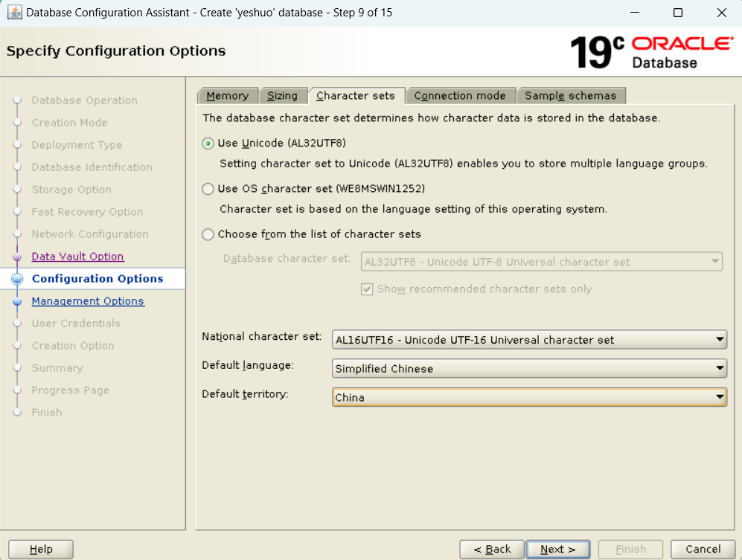Click the Progress Page step
Screen dimensions: 742x560
click(x=71, y=390)
